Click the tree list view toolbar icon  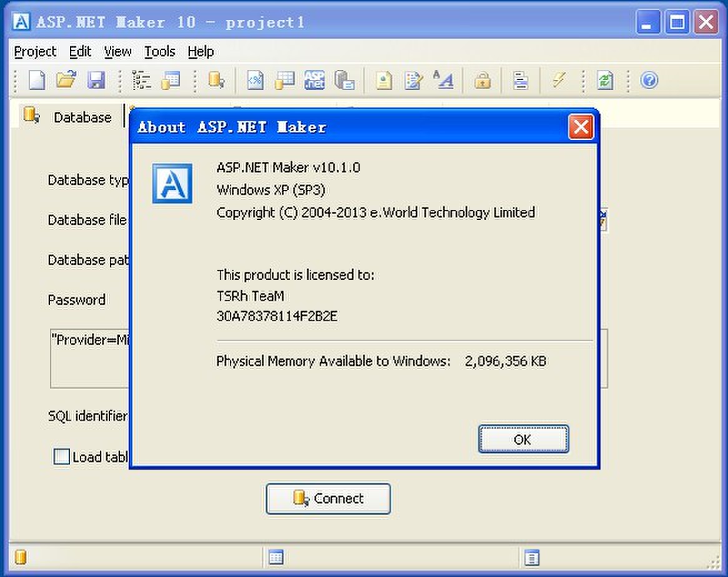pos(141,80)
